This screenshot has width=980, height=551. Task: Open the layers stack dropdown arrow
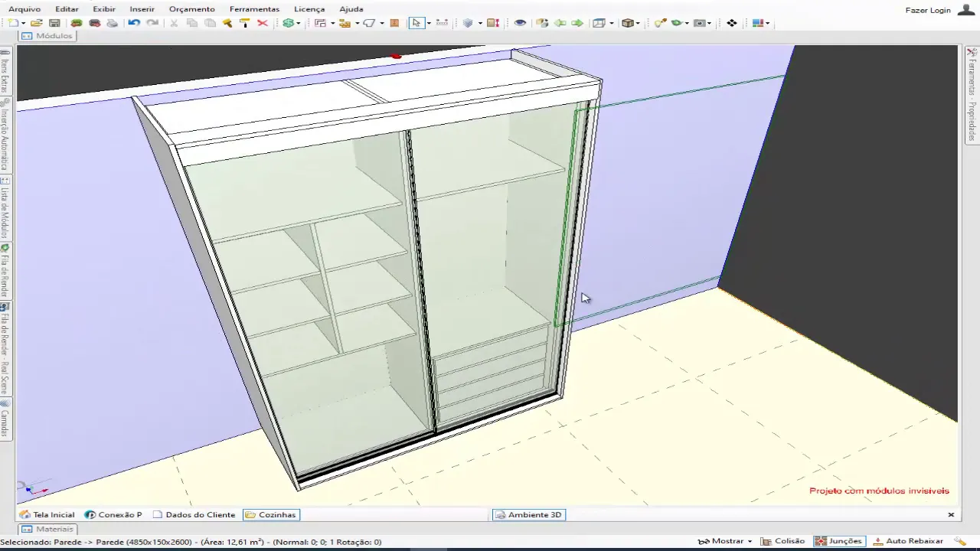tap(480, 23)
